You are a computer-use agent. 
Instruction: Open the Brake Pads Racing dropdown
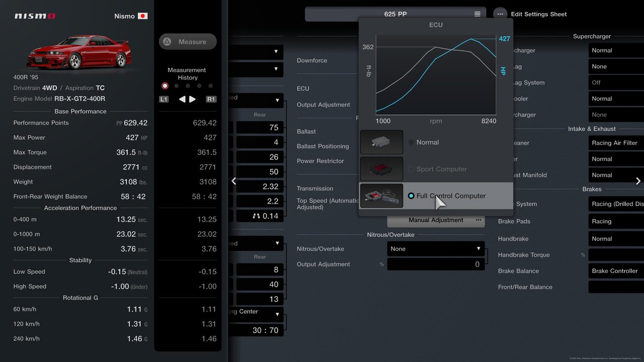616,221
